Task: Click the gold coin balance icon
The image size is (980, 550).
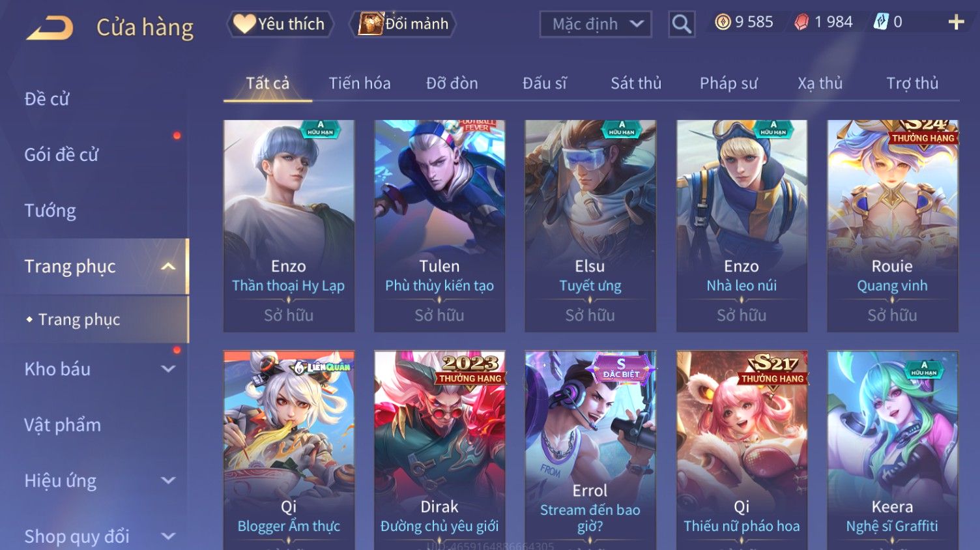Action: [723, 22]
